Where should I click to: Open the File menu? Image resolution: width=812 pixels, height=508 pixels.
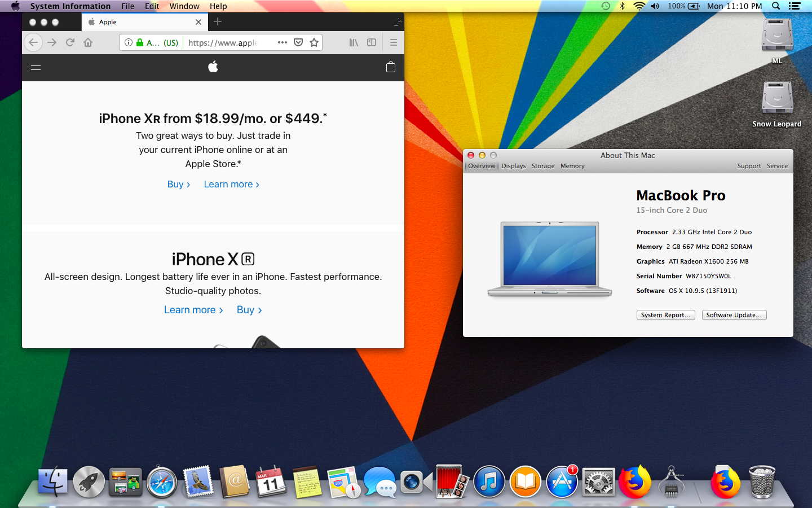coord(128,6)
